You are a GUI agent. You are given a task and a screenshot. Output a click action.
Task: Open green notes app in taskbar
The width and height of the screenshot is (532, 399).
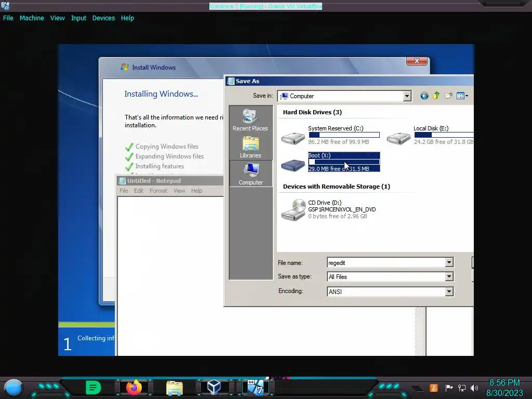[94, 388]
